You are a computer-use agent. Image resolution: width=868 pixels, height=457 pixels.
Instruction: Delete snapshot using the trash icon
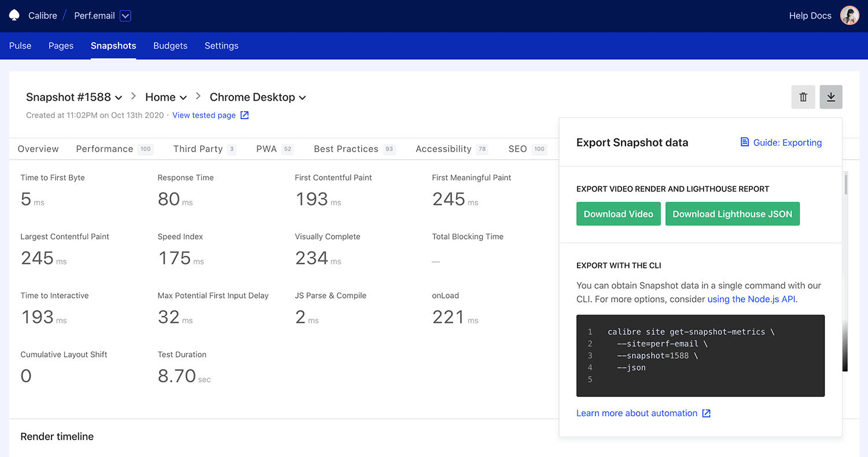[x=803, y=97]
